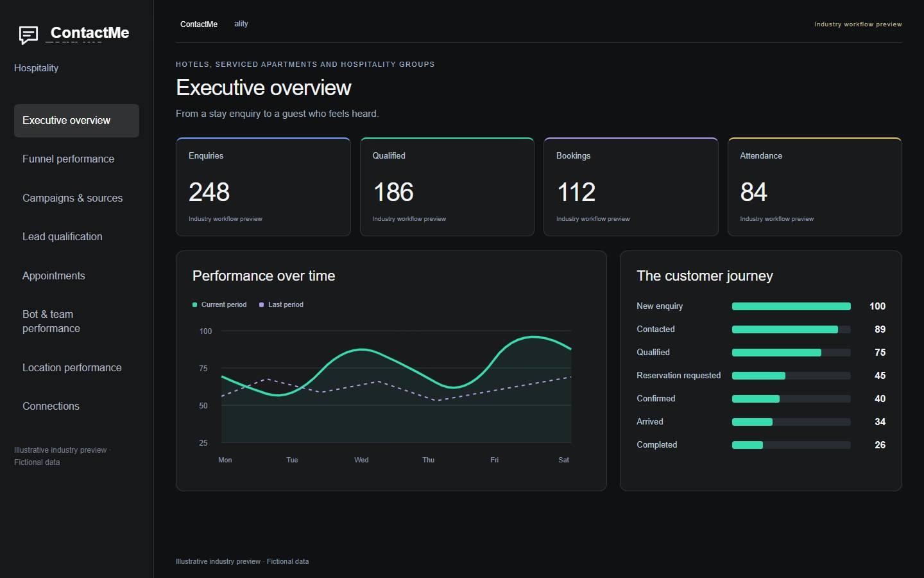Click the value 75 in the customer journey

tap(880, 353)
